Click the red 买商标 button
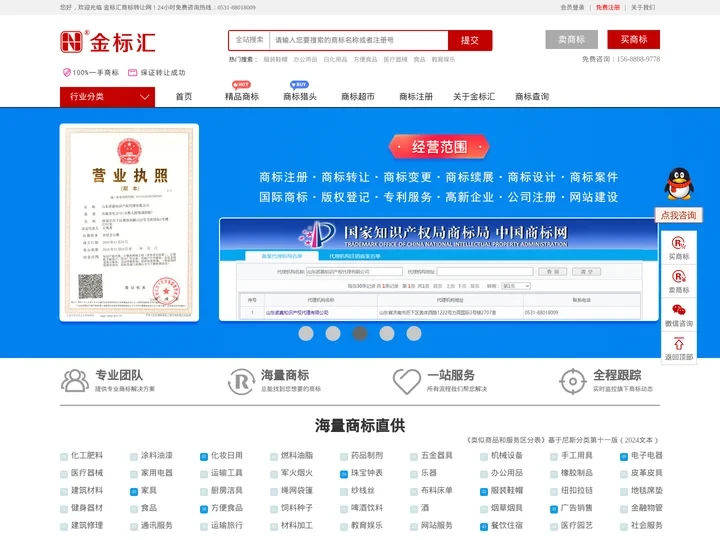Screen dimensions: 720x540 pyautogui.click(x=633, y=39)
